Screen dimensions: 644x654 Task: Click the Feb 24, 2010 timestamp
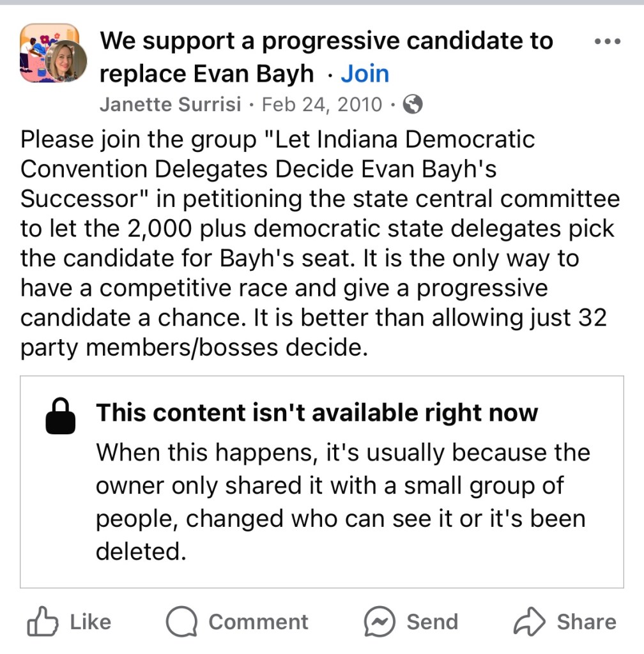[322, 104]
